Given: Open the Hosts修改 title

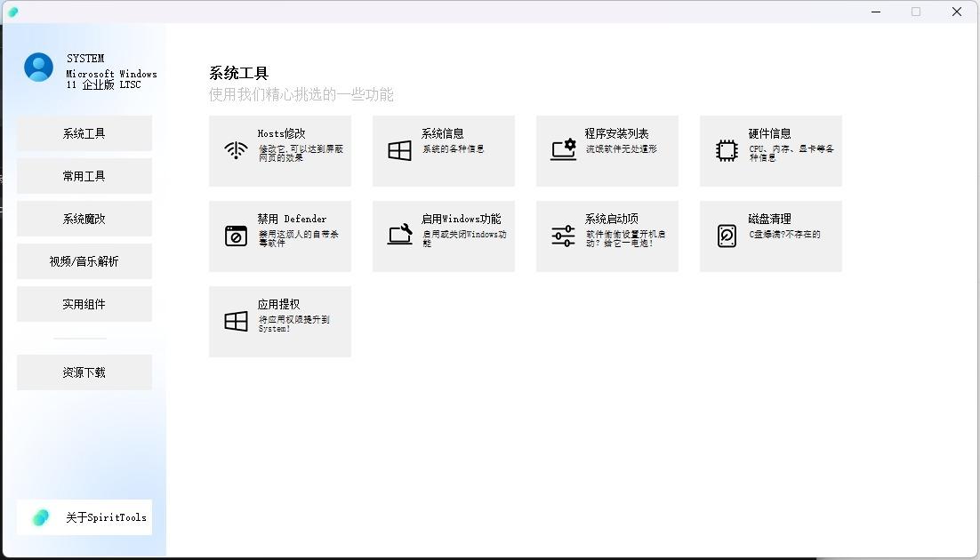Looking at the screenshot, I should [x=281, y=133].
